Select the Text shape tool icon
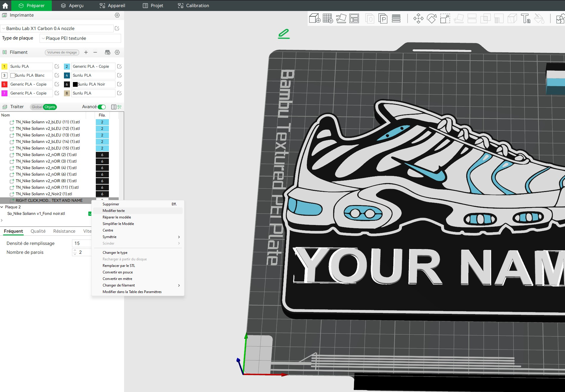Screen dimensions: 565x392 coord(526,18)
